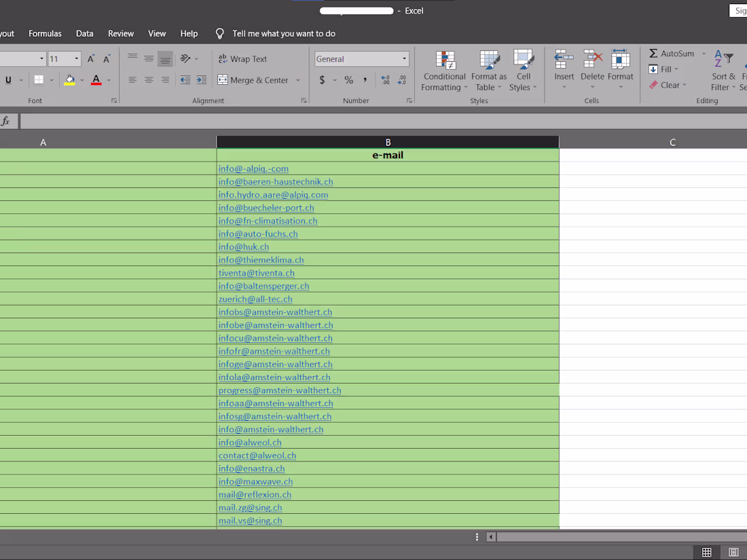Click the Increase Decimal icon
This screenshot has width=747, height=560.
pyautogui.click(x=384, y=79)
